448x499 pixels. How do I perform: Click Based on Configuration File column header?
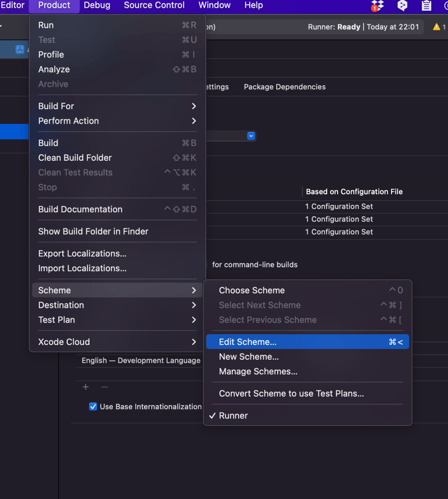(354, 192)
